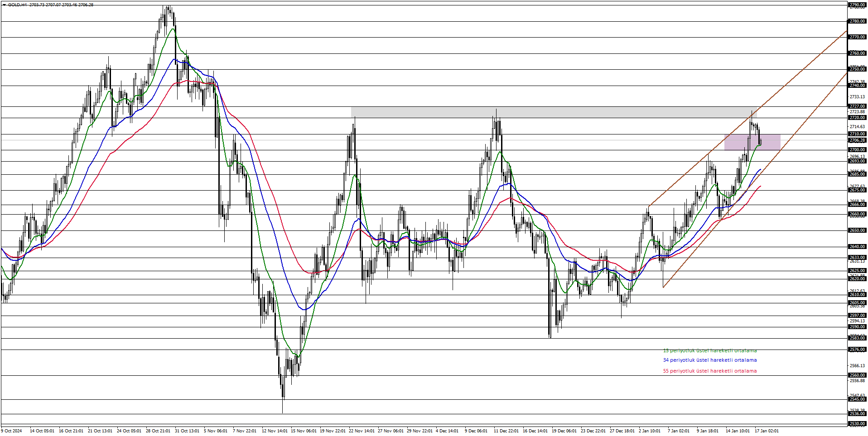Click the 24 Oct 05:01 time label

click(x=129, y=431)
